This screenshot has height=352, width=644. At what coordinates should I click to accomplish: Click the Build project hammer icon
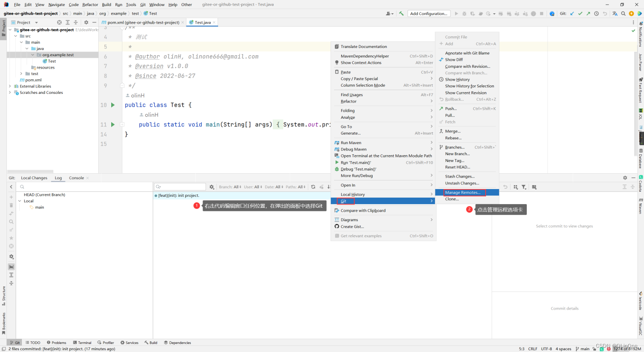point(401,13)
